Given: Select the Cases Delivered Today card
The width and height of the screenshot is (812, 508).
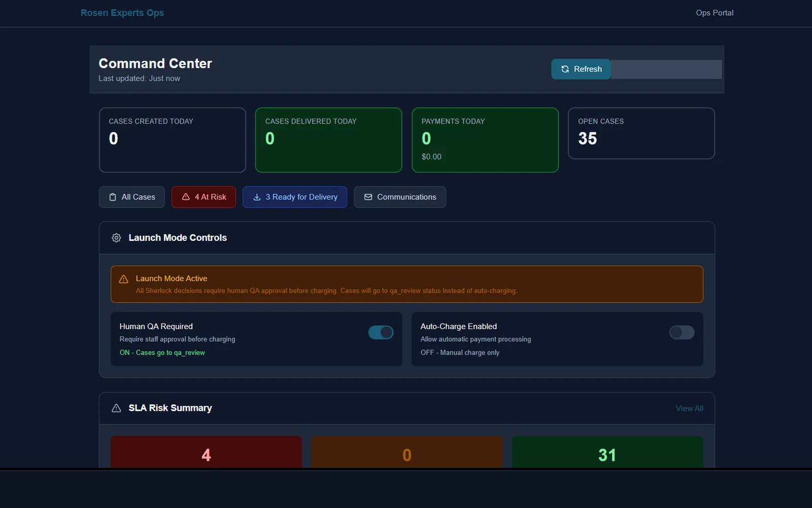Looking at the screenshot, I should pyautogui.click(x=329, y=140).
